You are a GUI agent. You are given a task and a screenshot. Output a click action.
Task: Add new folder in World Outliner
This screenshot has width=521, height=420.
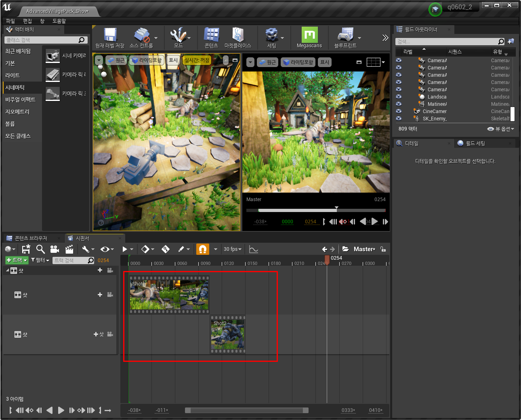(511, 41)
